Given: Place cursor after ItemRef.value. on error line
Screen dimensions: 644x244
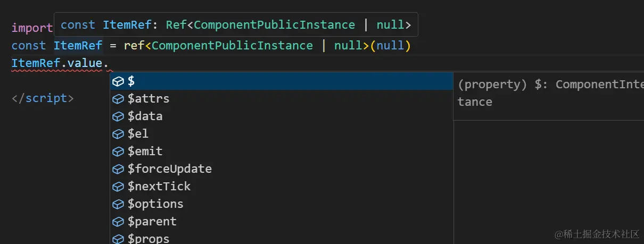Looking at the screenshot, I should (109, 63).
